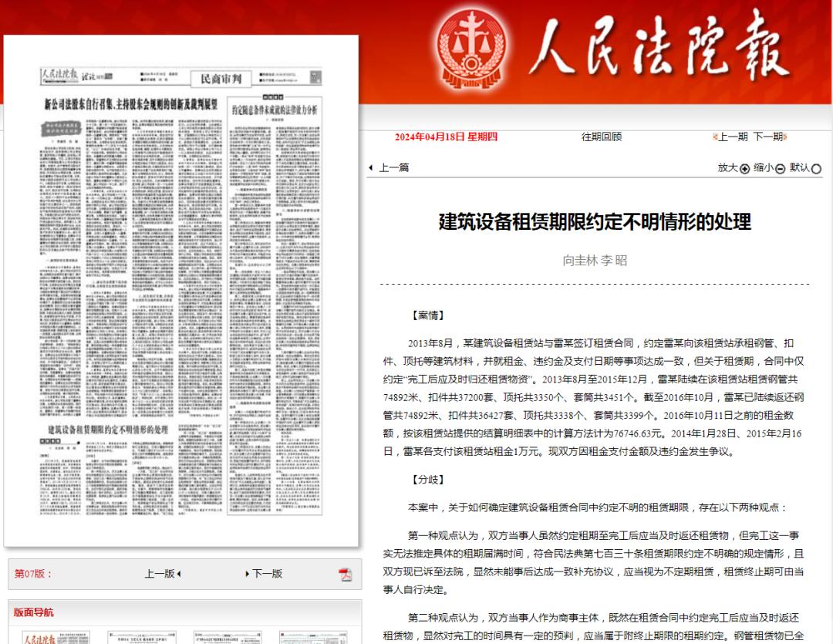Click paragraph starting 第二种观点认为
The height and width of the screenshot is (644, 833).
(x=593, y=627)
